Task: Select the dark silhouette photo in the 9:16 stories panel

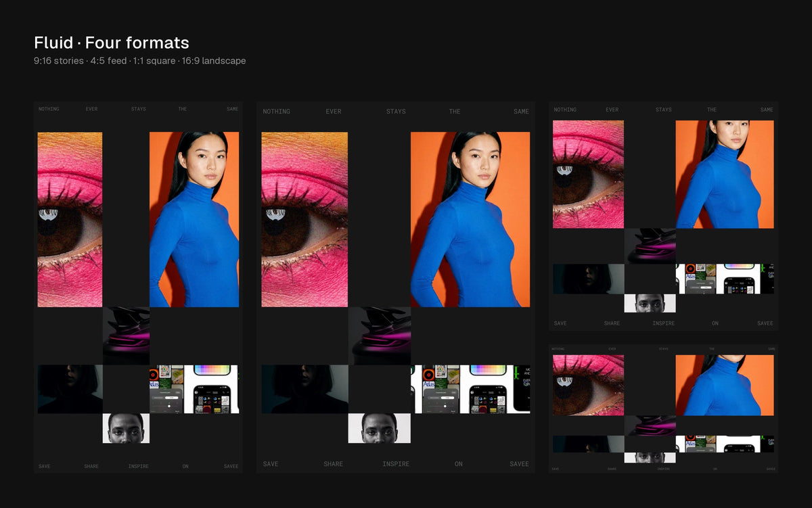Action: pos(70,389)
